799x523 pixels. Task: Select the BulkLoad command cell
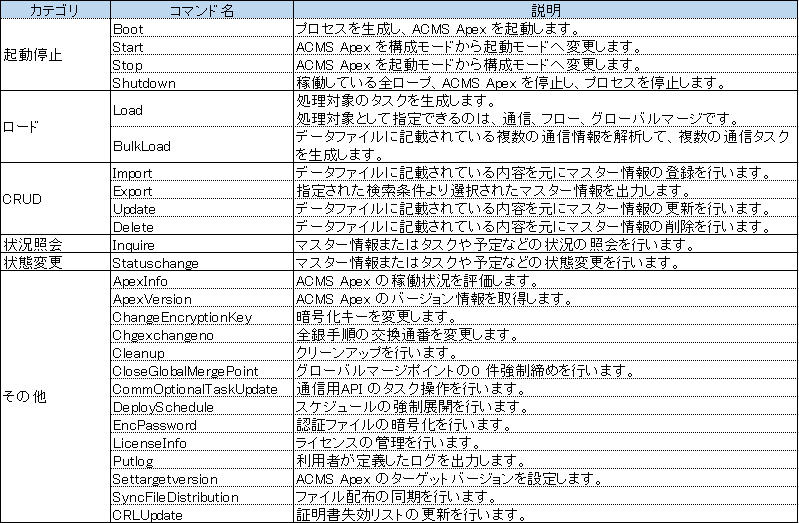(x=201, y=145)
